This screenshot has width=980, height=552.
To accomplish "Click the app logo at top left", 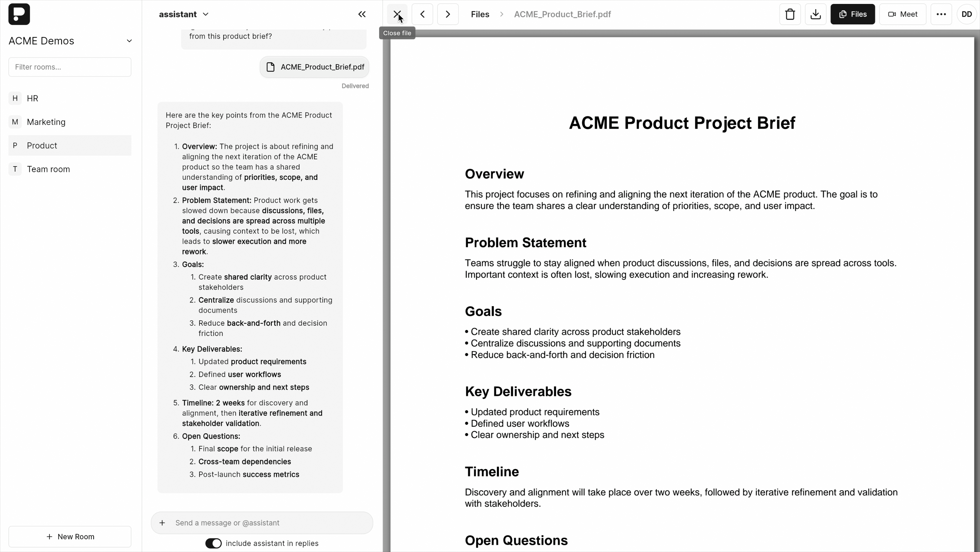I will point(19,14).
